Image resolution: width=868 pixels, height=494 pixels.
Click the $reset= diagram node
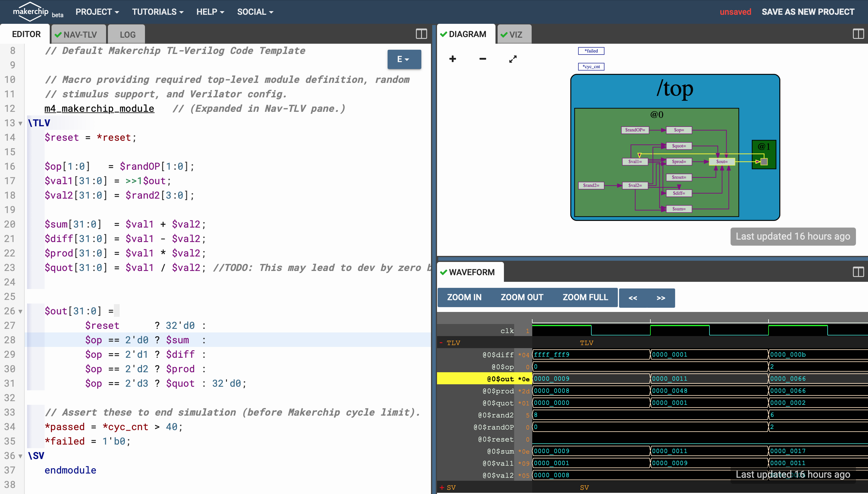coord(679,177)
